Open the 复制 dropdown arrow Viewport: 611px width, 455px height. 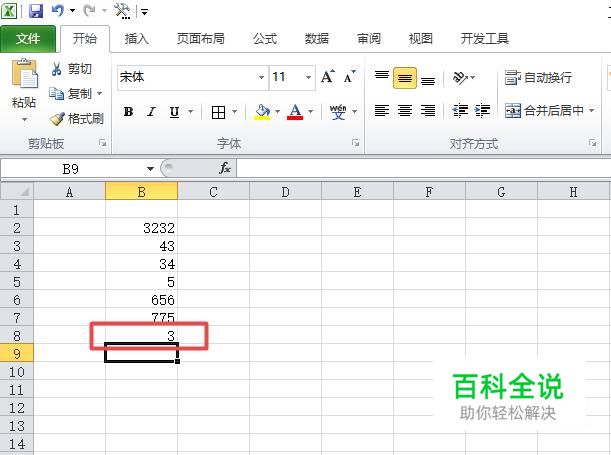tap(99, 93)
